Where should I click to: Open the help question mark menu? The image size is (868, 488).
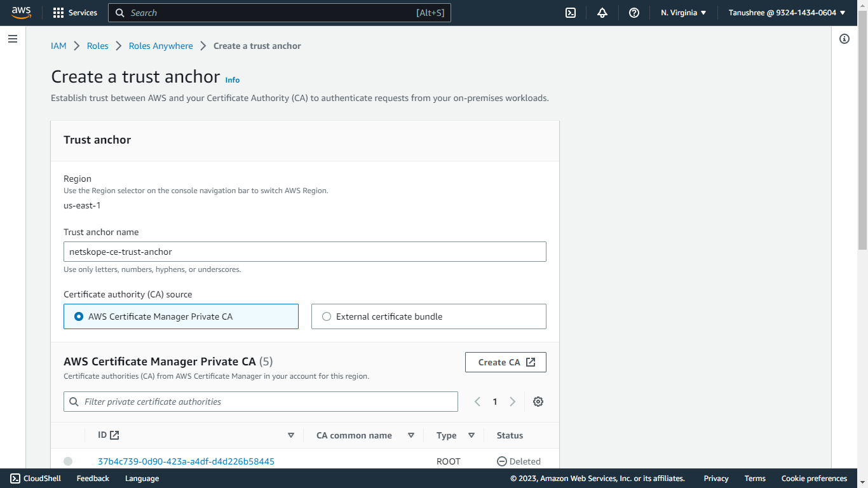tap(634, 13)
